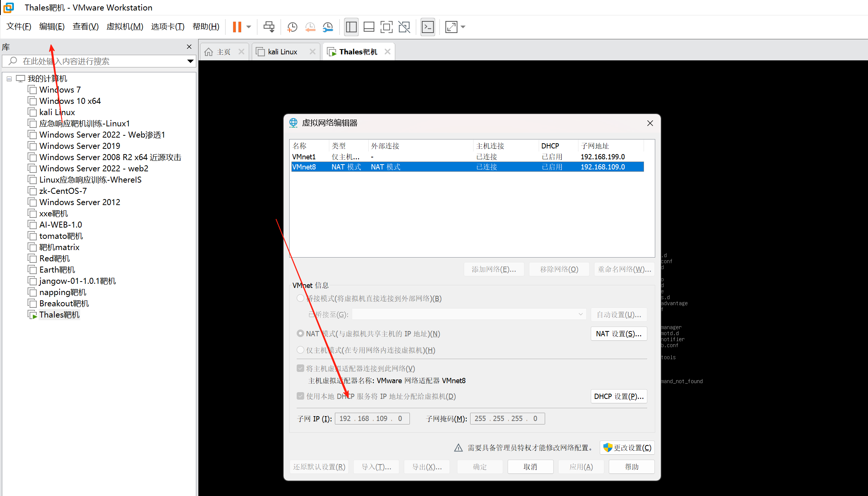Click the 取消 button
Screen dimensions: 868x496
coord(530,467)
